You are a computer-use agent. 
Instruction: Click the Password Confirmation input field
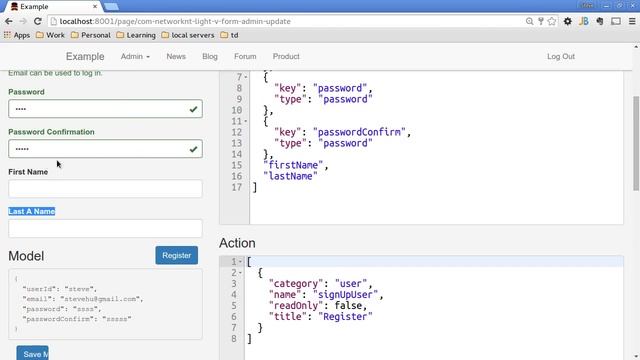tap(105, 149)
